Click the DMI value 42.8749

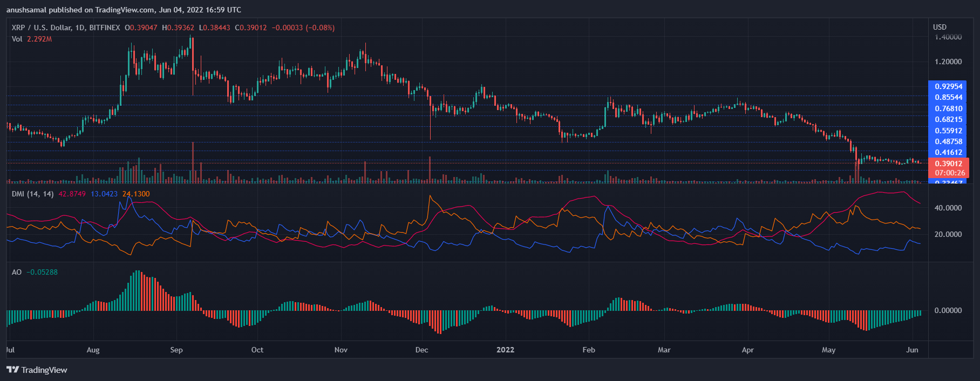click(x=72, y=194)
